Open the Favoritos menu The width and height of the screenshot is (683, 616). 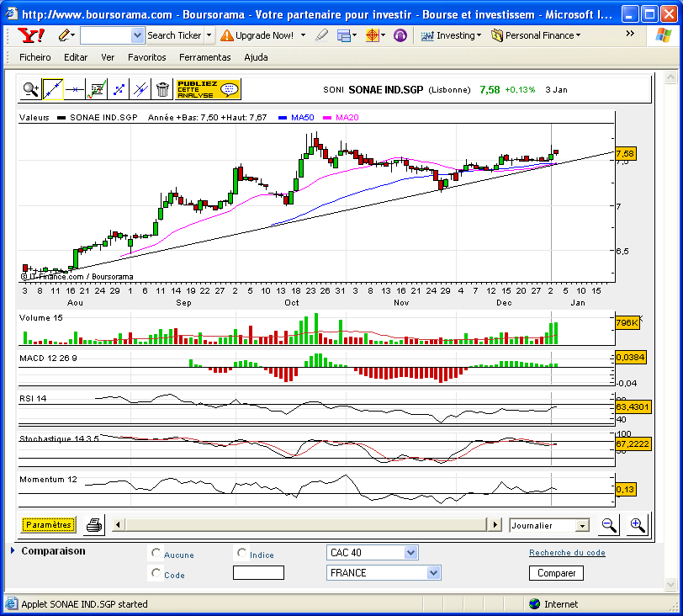click(x=146, y=57)
